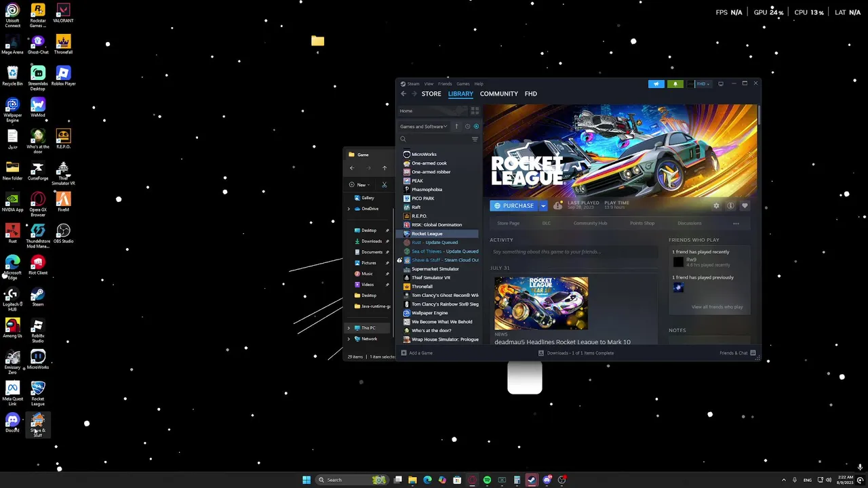Click the Windows Start button
Screen dimensions: 868x488
tap(307, 480)
